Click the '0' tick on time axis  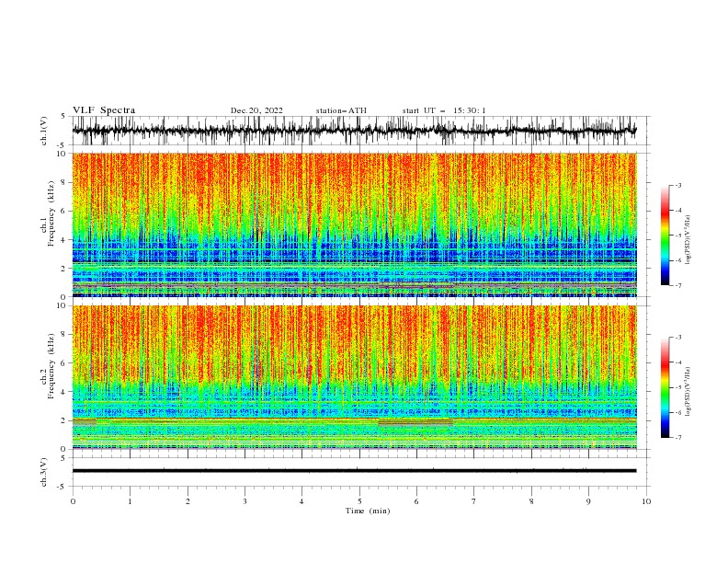pyautogui.click(x=73, y=501)
